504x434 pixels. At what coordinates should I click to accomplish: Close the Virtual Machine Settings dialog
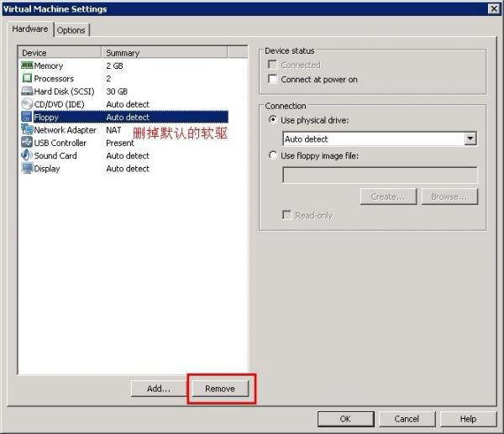494,8
